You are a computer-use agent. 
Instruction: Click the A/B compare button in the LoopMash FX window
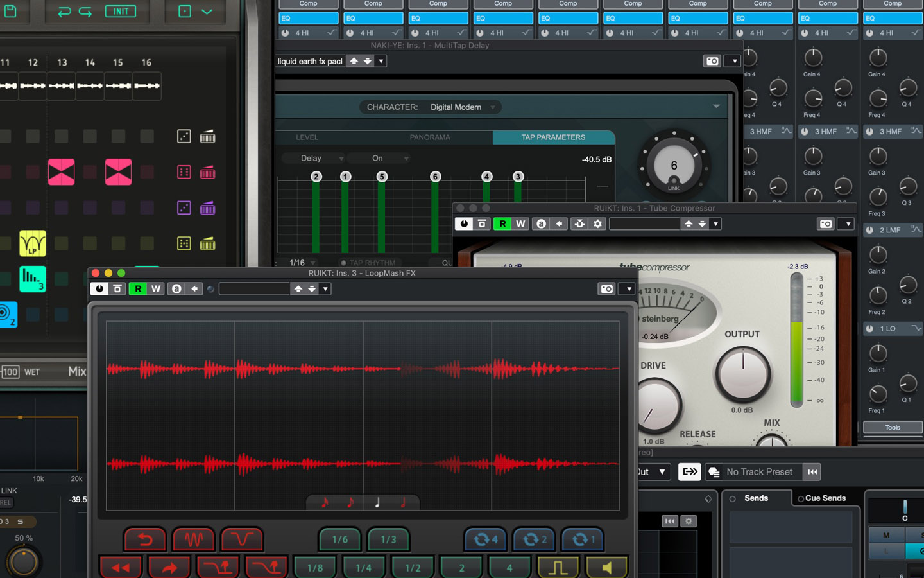(176, 289)
